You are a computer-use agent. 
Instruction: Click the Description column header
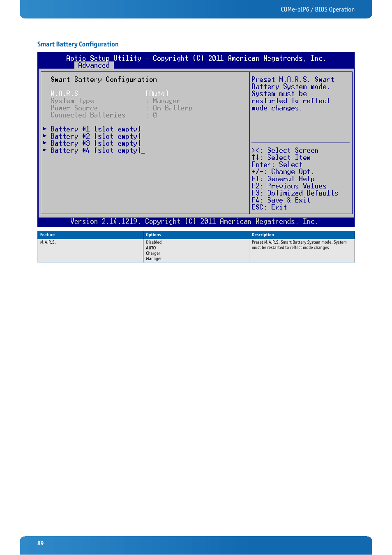[x=263, y=235]
